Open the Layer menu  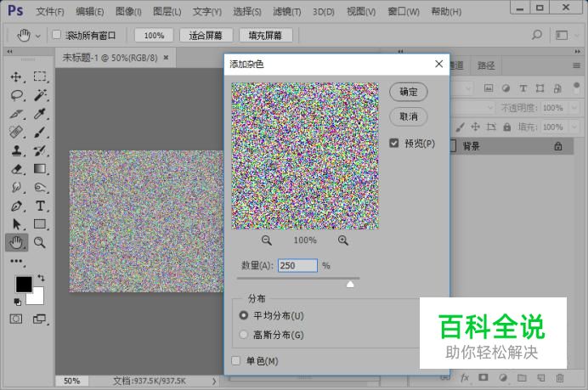coord(167,12)
